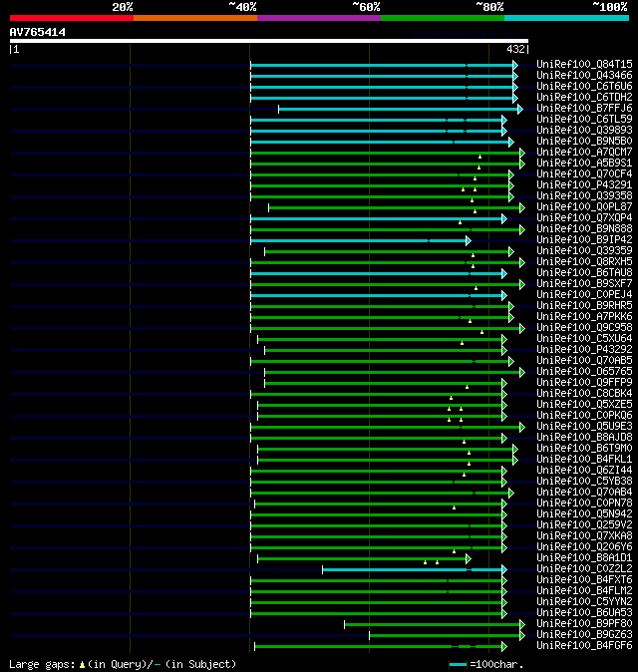The image size is (638, 672).
Task: Select the UniRef100_B9SXF7 label
Action: (x=584, y=284)
